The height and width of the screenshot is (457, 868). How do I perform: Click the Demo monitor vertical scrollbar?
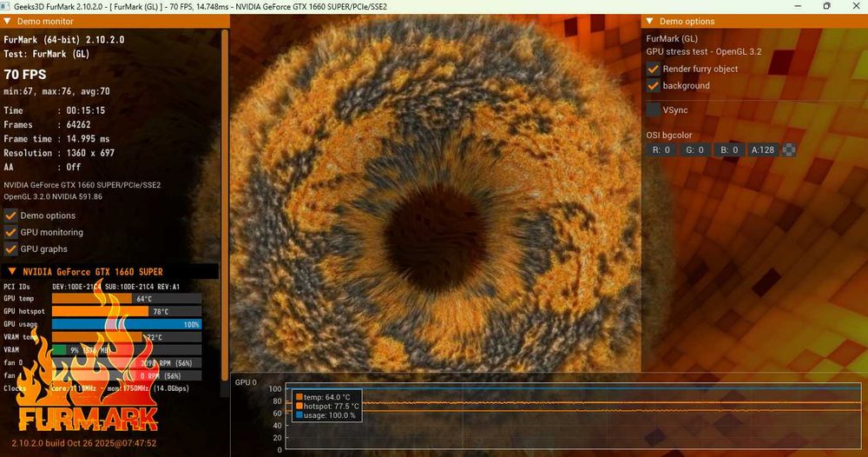pos(225,205)
